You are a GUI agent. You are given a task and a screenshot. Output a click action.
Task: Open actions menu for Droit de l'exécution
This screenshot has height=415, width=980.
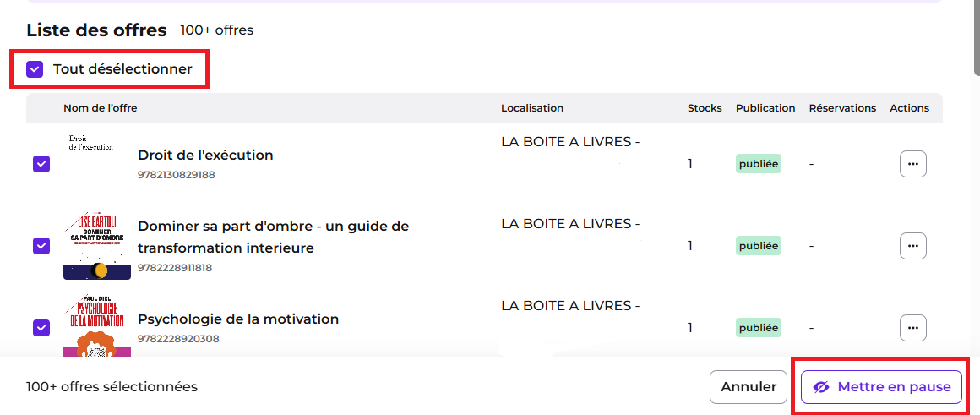tap(912, 164)
